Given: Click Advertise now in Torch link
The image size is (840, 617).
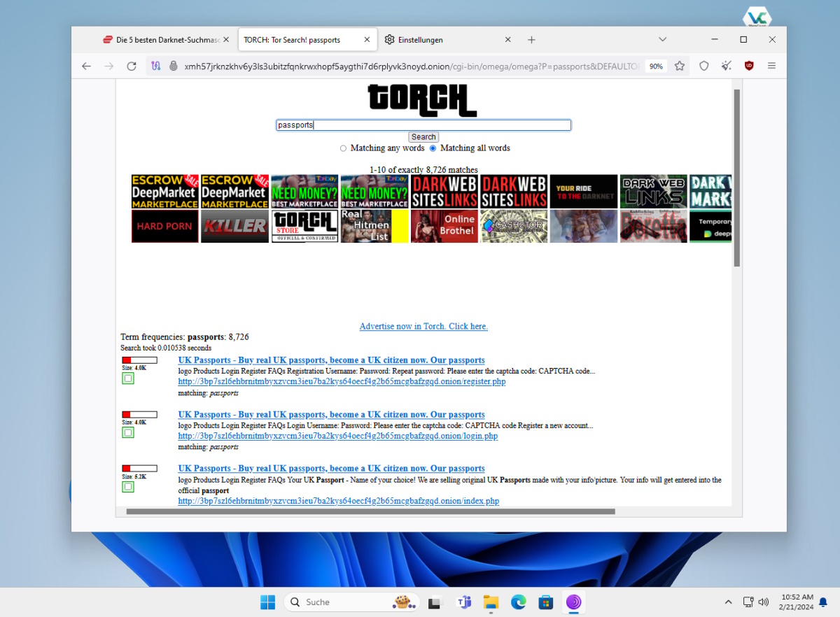Looking at the screenshot, I should click(423, 327).
